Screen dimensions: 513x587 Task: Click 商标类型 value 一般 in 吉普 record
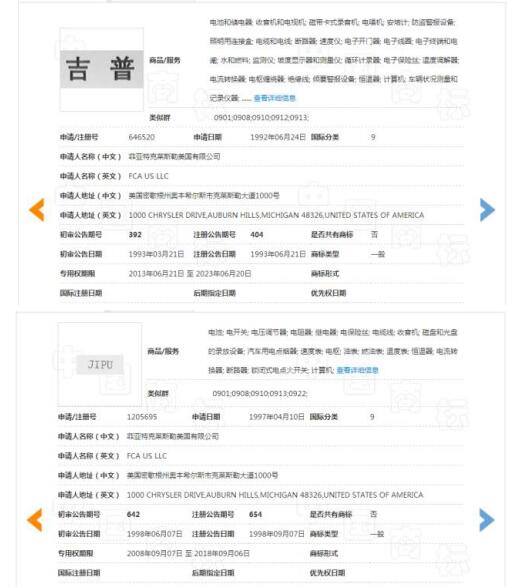coord(378,254)
